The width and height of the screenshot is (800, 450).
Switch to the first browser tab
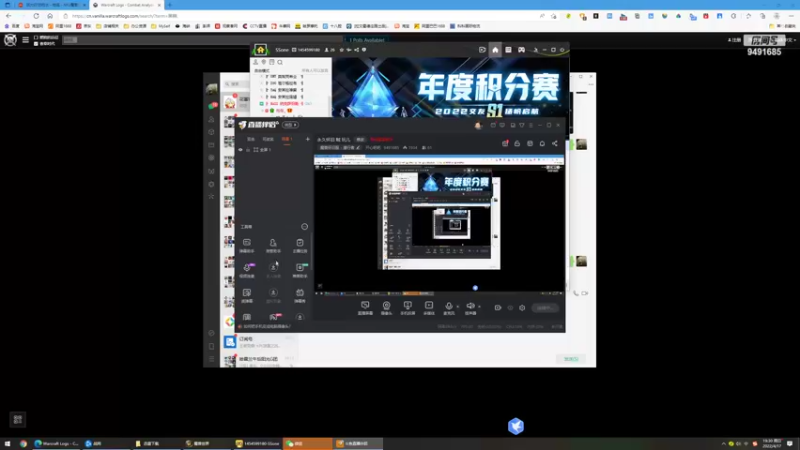(x=49, y=5)
